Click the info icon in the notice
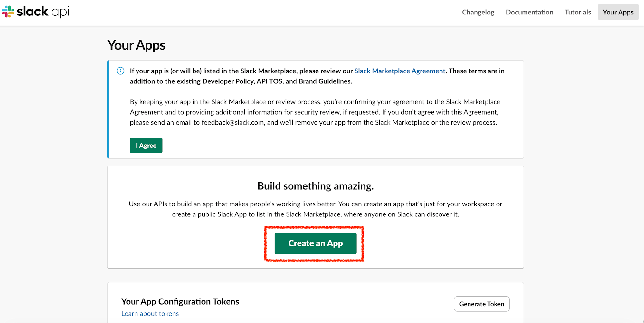 click(x=120, y=71)
